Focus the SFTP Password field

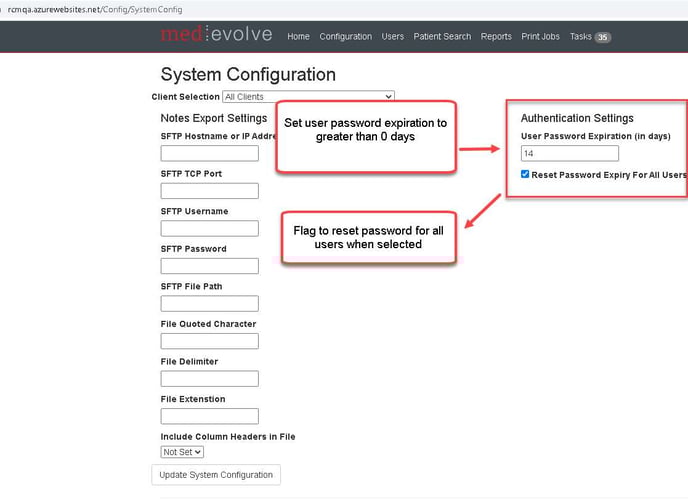[209, 266]
